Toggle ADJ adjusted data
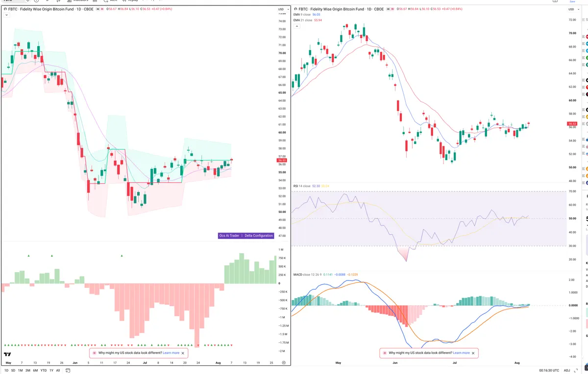Viewport: 588px width, 374px height. 567,370
